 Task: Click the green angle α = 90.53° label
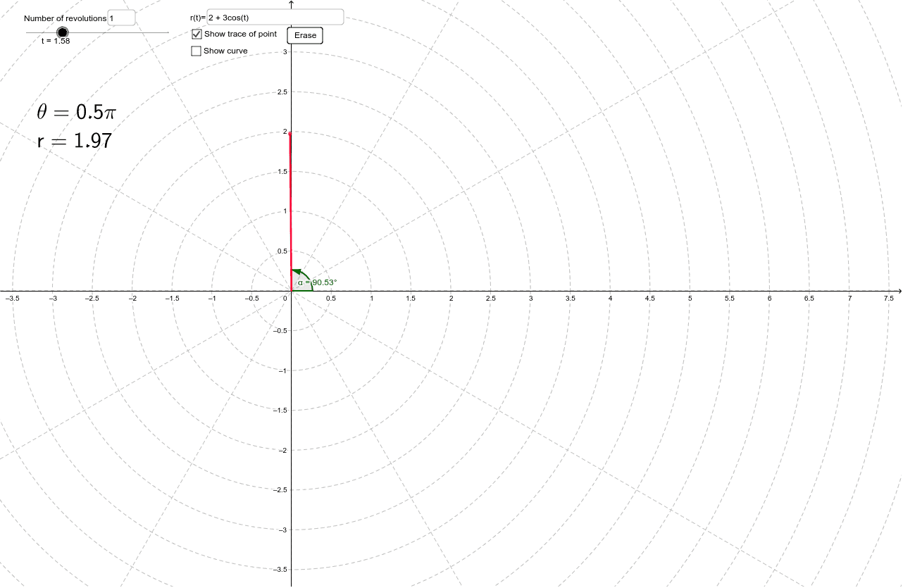[316, 282]
